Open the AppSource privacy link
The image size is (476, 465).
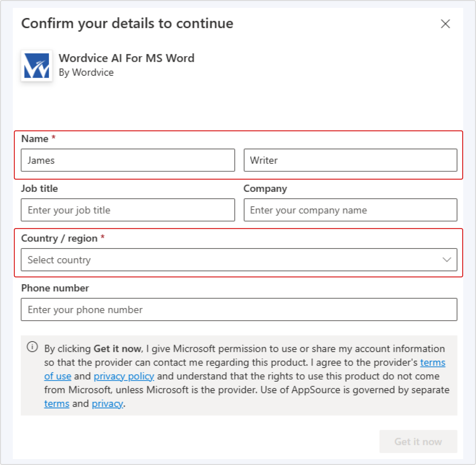pos(107,403)
